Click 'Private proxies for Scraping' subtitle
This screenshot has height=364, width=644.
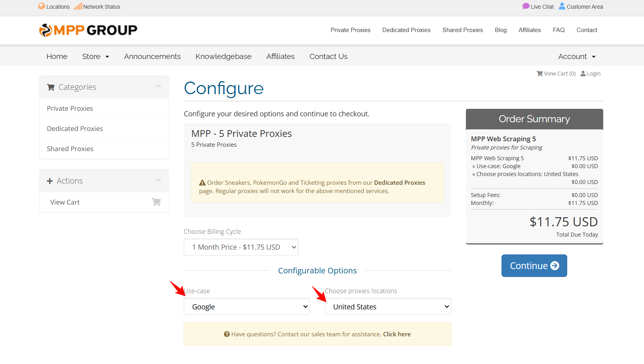point(507,148)
